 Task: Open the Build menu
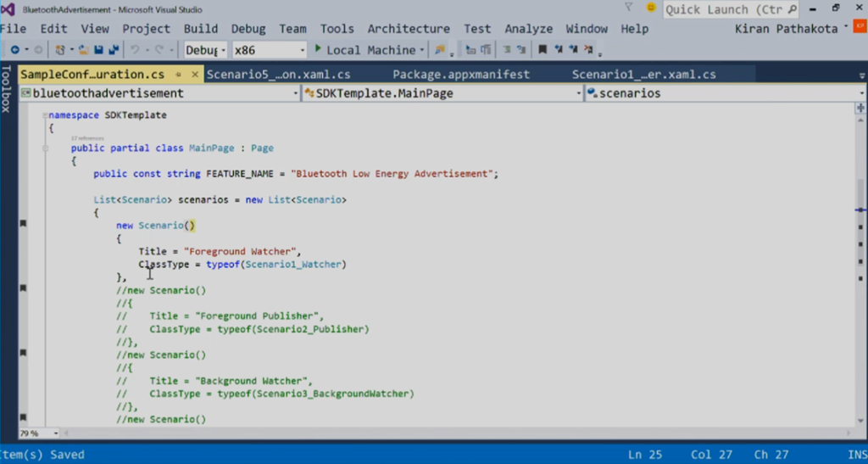(x=200, y=29)
